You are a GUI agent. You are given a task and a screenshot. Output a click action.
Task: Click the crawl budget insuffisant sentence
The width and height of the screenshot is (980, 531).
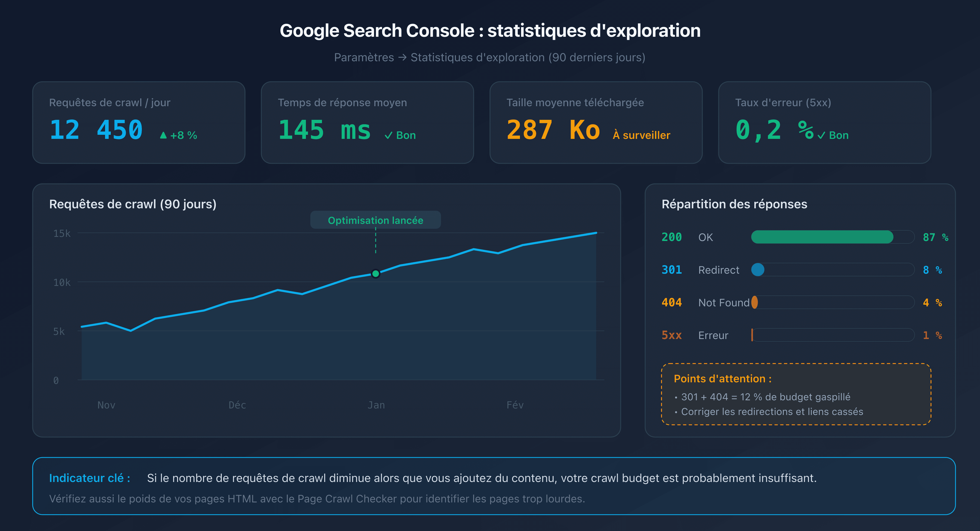482,478
